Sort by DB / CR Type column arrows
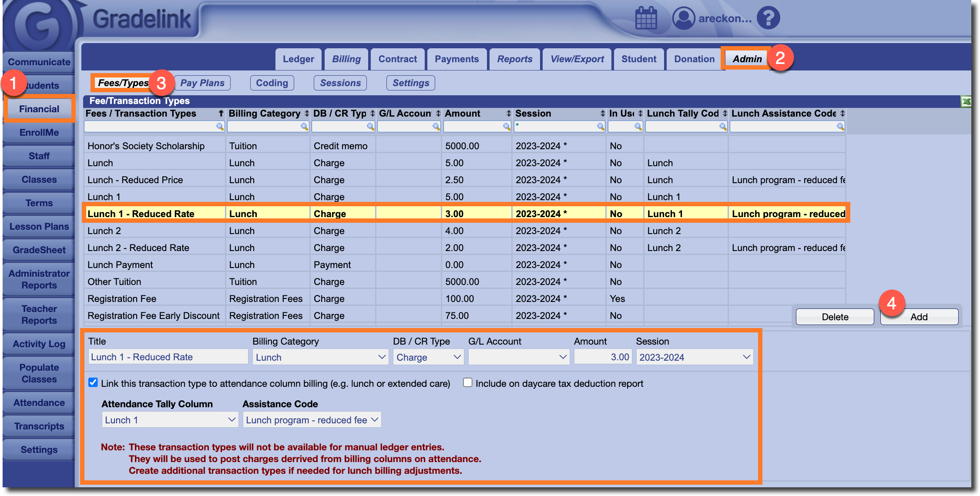The height and width of the screenshot is (496, 980). click(x=373, y=114)
